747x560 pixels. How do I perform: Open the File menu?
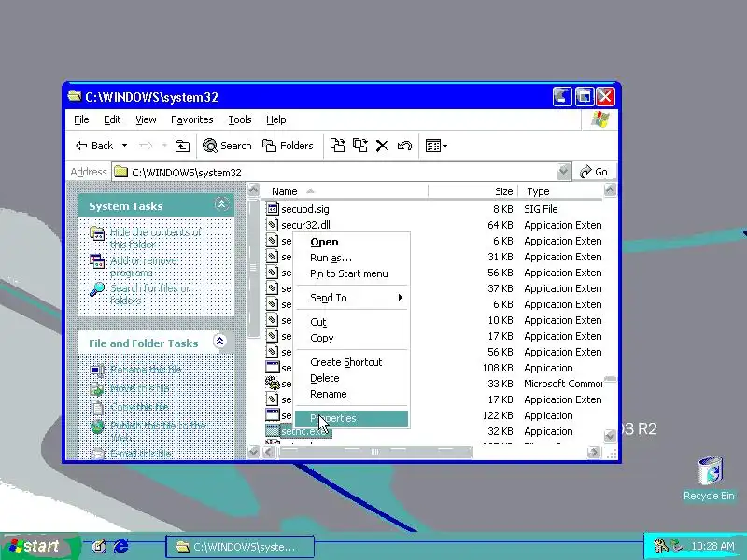point(81,119)
